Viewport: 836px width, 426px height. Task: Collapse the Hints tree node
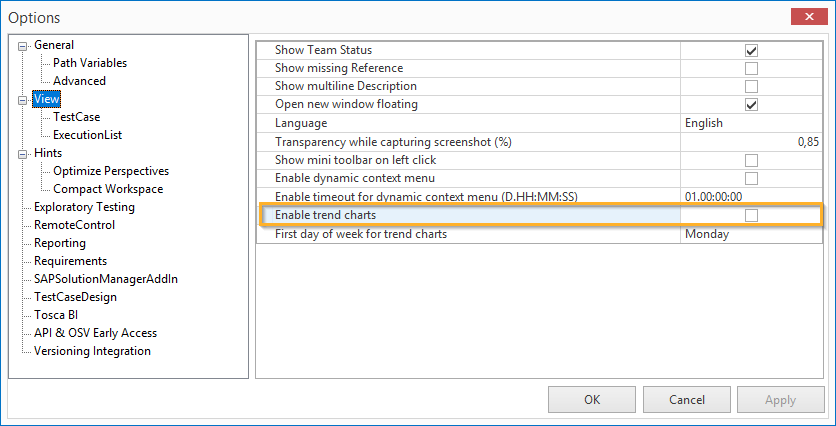(x=23, y=153)
